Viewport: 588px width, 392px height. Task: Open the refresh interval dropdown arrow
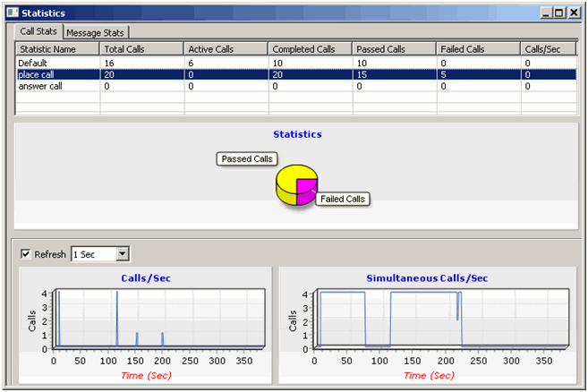tap(123, 254)
